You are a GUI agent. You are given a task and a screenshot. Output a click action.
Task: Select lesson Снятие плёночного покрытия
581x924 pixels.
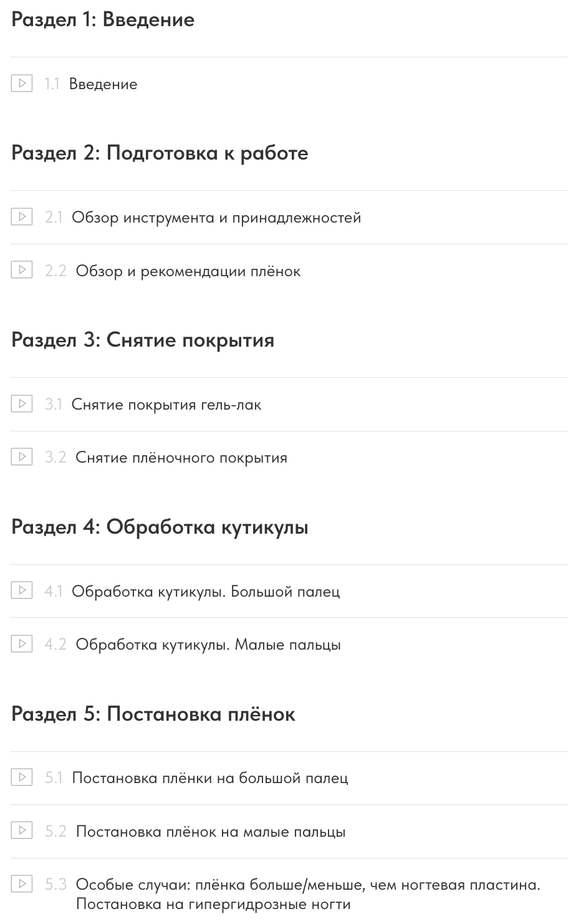(x=181, y=458)
